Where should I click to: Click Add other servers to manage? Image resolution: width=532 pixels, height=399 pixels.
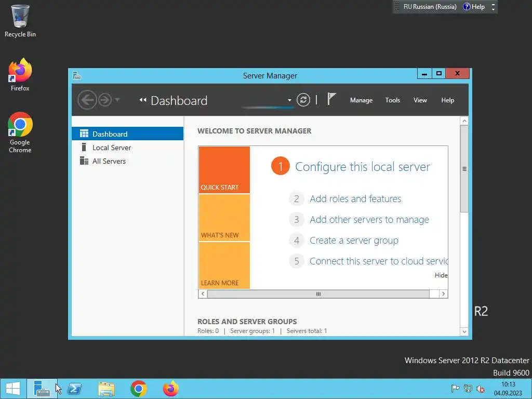click(369, 220)
